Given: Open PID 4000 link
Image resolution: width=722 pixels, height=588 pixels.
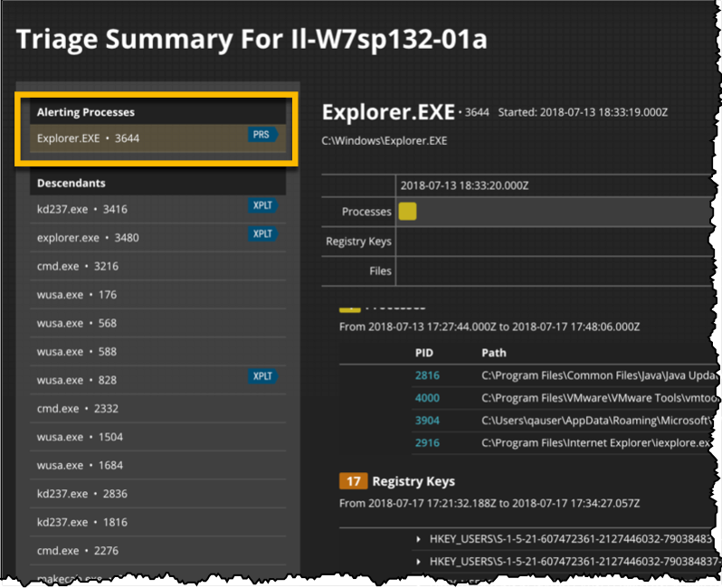Looking at the screenshot, I should (427, 398).
